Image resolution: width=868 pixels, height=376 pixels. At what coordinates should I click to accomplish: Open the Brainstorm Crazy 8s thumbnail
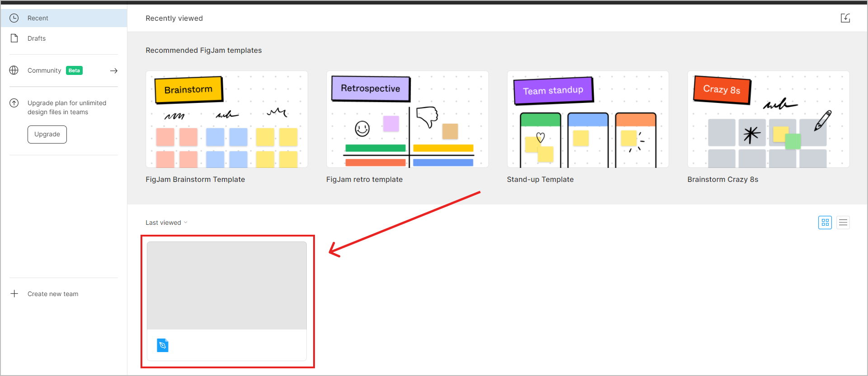(x=769, y=119)
